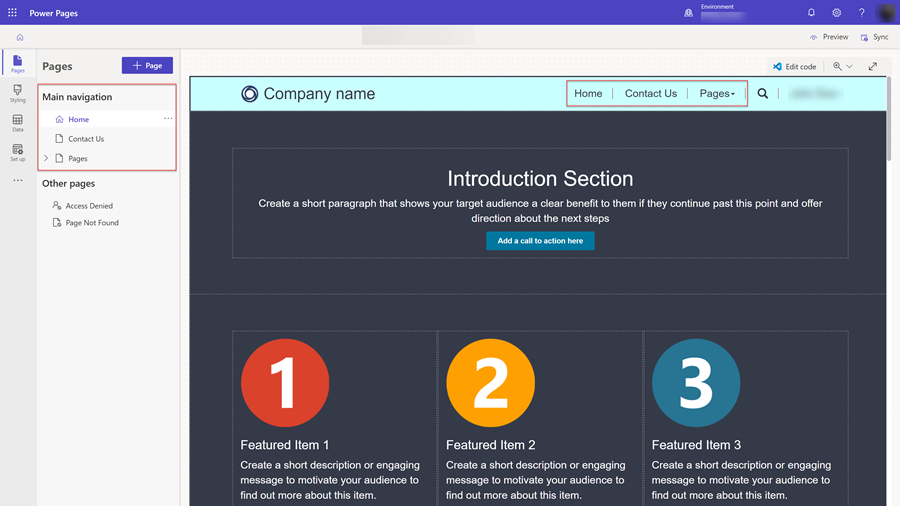Click the blurred user name in site header
The image size is (900, 506).
pos(815,94)
